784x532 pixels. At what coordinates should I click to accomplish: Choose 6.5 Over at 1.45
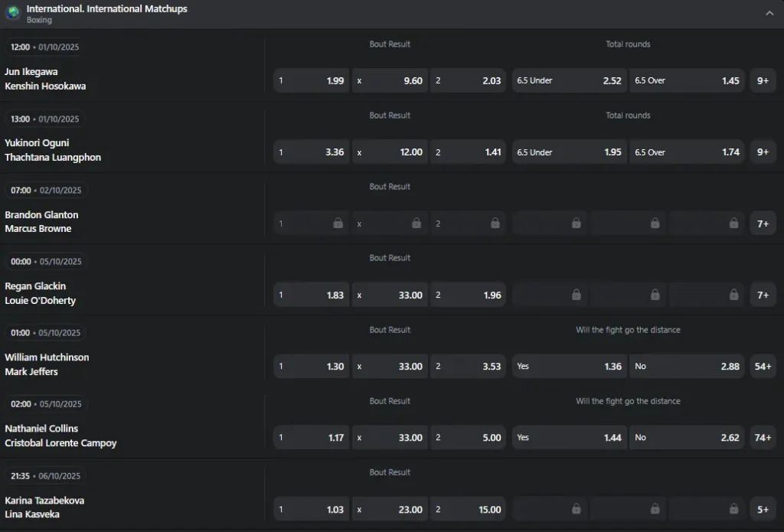click(x=687, y=80)
